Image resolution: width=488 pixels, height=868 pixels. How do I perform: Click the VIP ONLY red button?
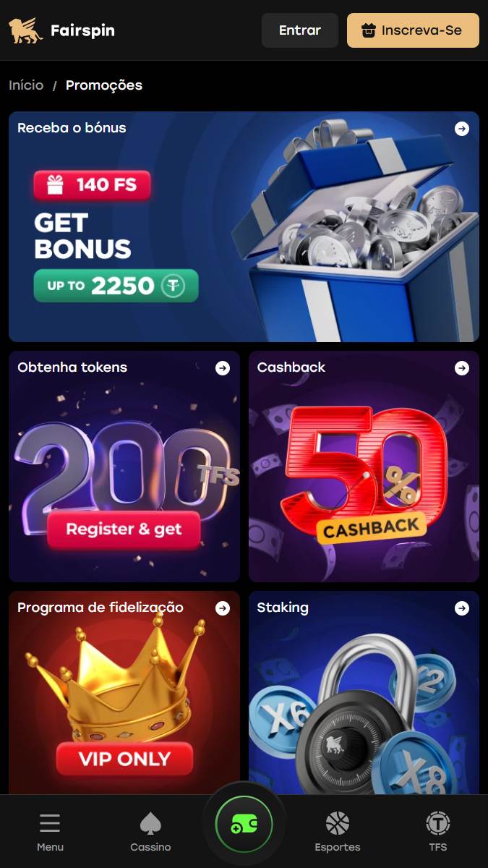coord(124,759)
